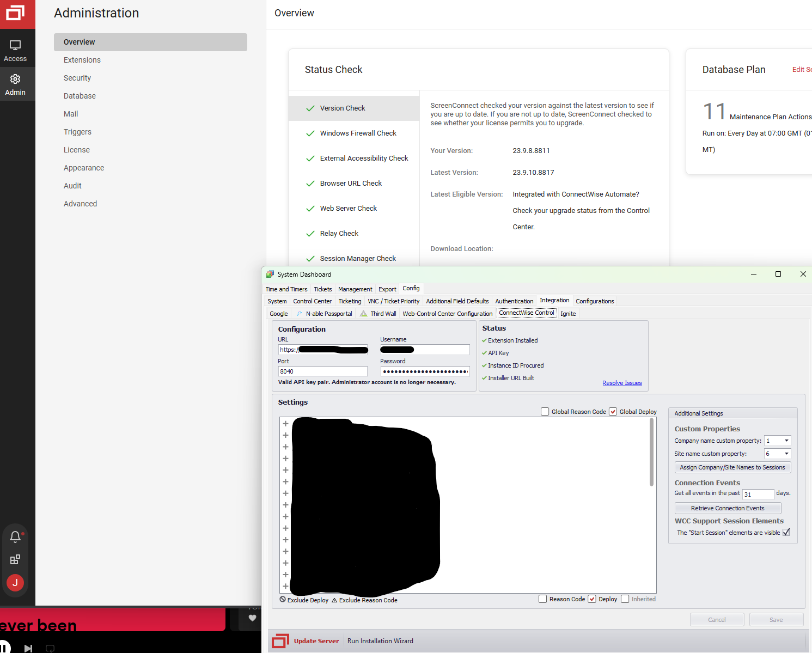Image resolution: width=812 pixels, height=653 pixels.
Task: Open the user avatar menu
Action: coord(15,582)
